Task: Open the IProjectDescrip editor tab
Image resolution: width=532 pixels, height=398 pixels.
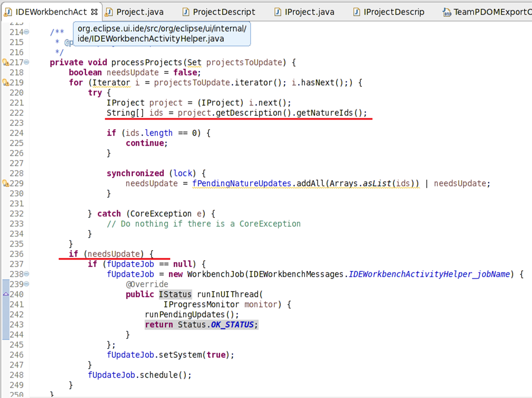Action: [x=394, y=12]
